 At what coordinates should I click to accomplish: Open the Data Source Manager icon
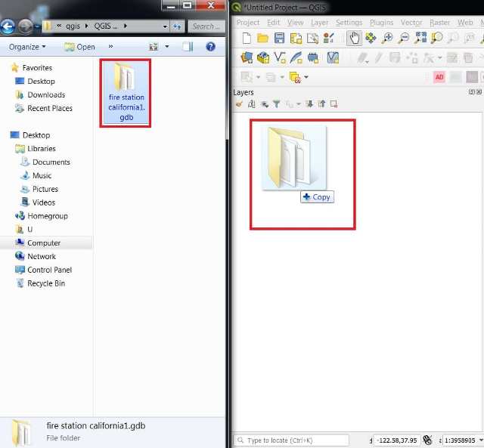click(247, 57)
